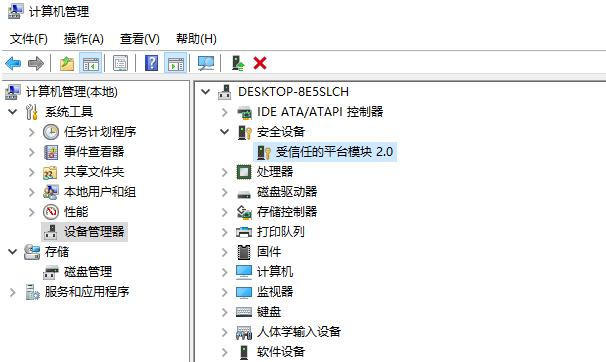Collapse the 系统工具 tree node
Image resolution: width=606 pixels, height=362 pixels.
[13, 112]
